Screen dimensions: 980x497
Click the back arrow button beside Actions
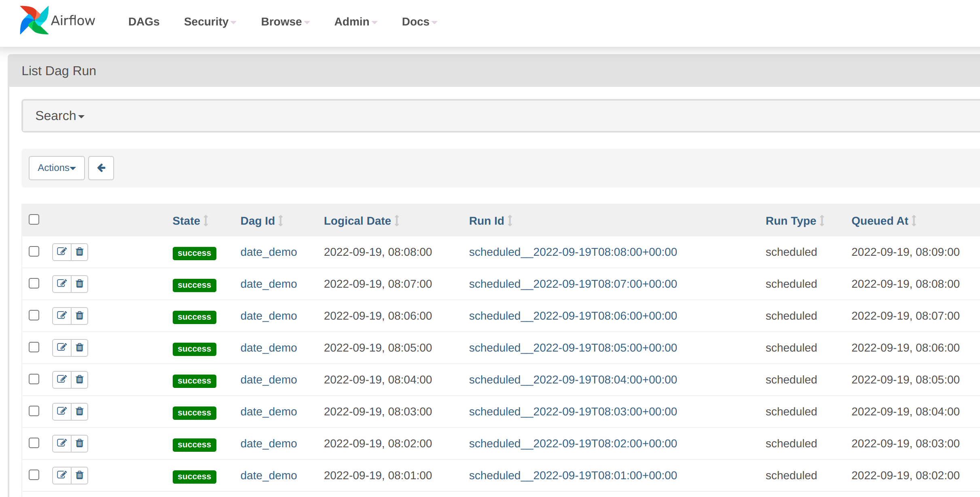click(x=101, y=168)
